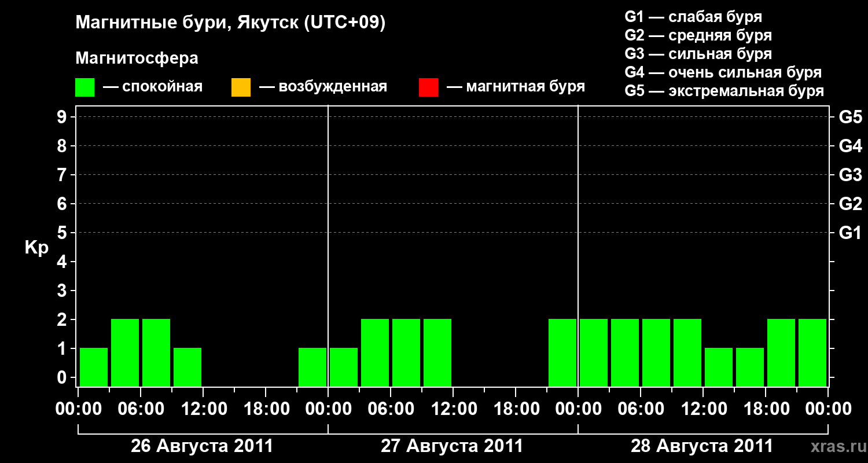Click the 12:00 time label under 26 August
The height and width of the screenshot is (463, 868).
(203, 409)
